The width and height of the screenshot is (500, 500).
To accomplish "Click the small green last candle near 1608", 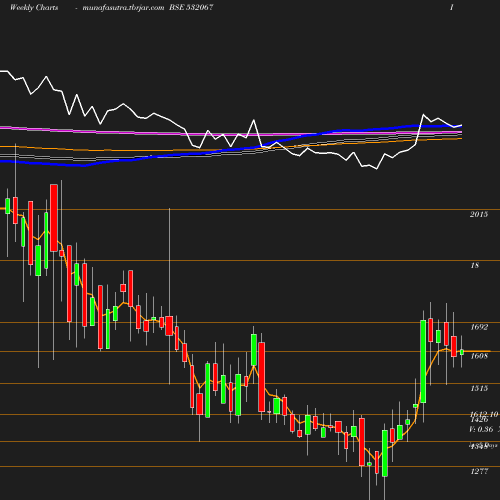I will pos(462,352).
